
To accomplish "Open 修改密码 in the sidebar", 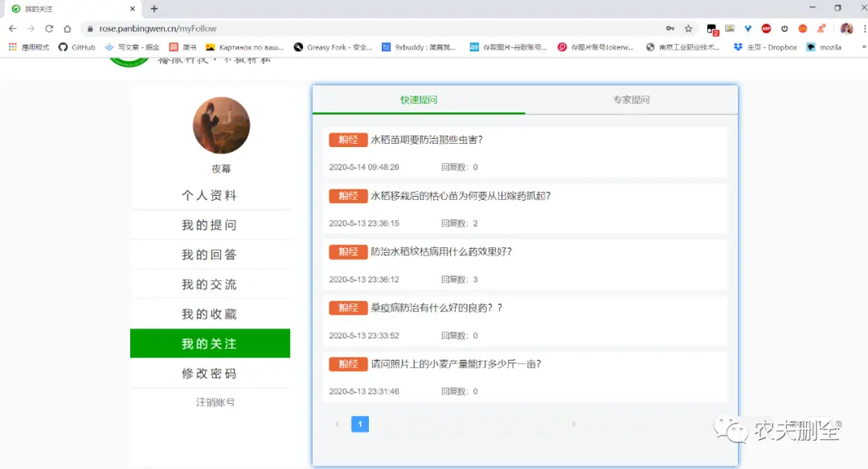I will [x=210, y=373].
